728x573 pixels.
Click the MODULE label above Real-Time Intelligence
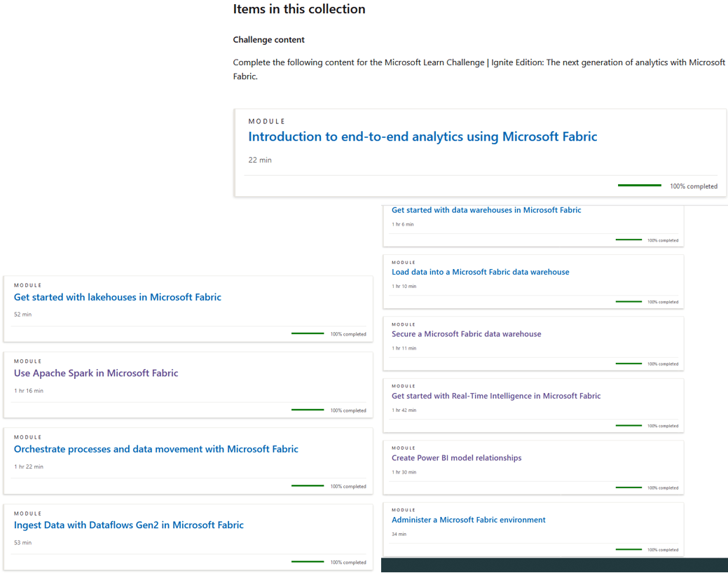click(x=404, y=387)
